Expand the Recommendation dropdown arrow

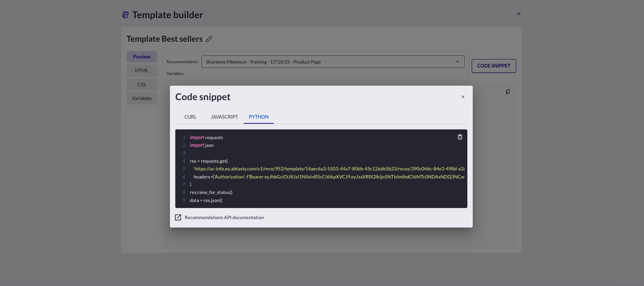(x=457, y=62)
